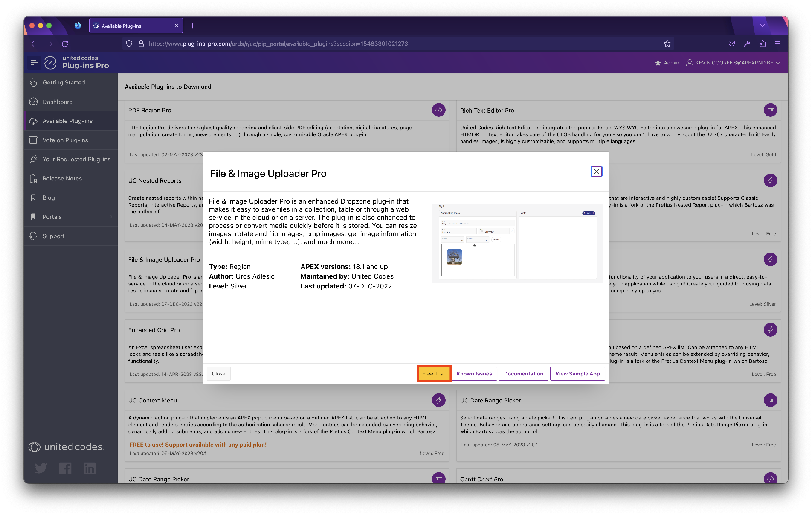This screenshot has height=515, width=812.
Task: Click the united codes footer logo
Action: pos(67,447)
